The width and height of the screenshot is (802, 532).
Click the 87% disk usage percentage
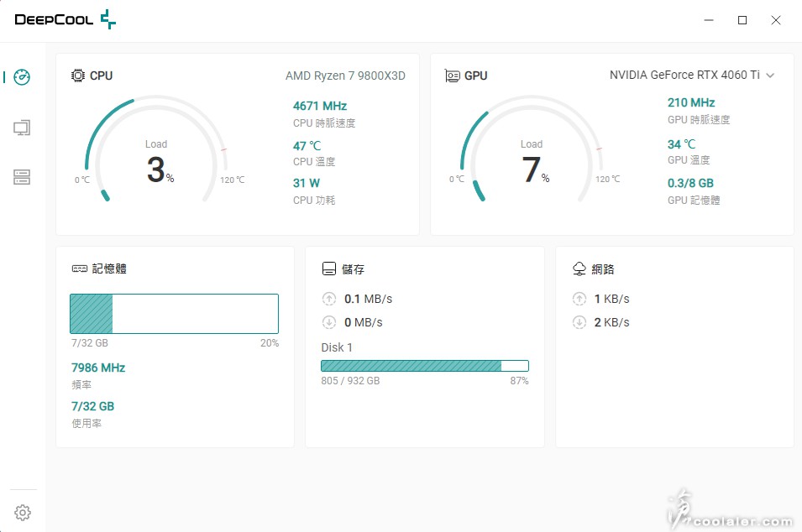pos(519,381)
